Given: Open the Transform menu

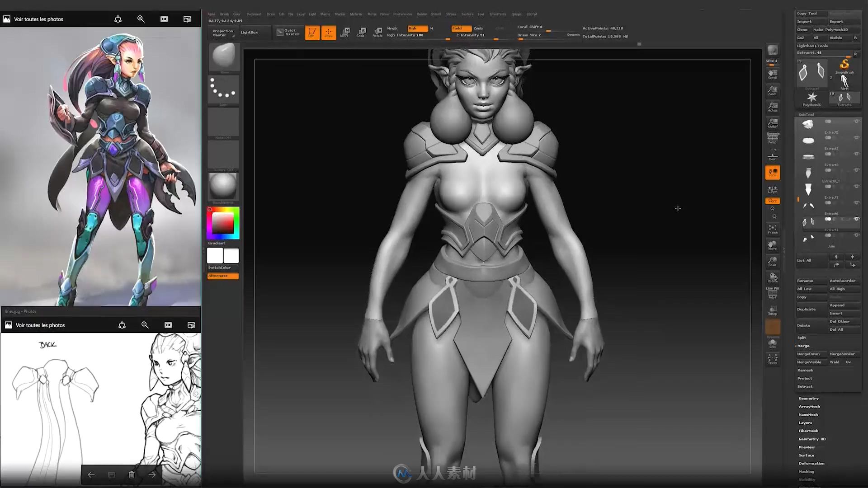Looking at the screenshot, I should click(497, 14).
